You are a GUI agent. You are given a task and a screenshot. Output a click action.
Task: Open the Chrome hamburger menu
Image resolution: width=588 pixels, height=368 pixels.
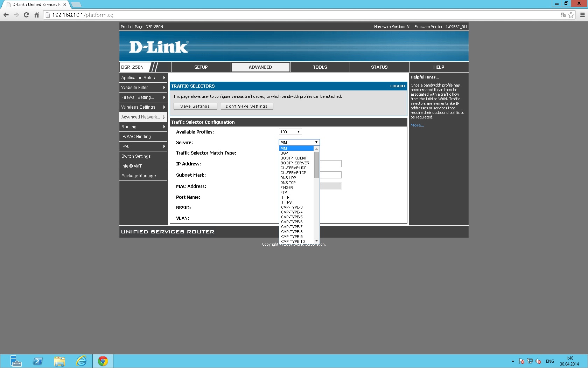582,15
